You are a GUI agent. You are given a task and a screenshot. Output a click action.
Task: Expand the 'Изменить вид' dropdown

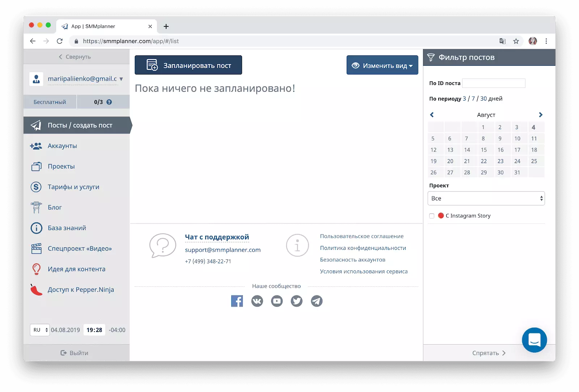point(383,65)
